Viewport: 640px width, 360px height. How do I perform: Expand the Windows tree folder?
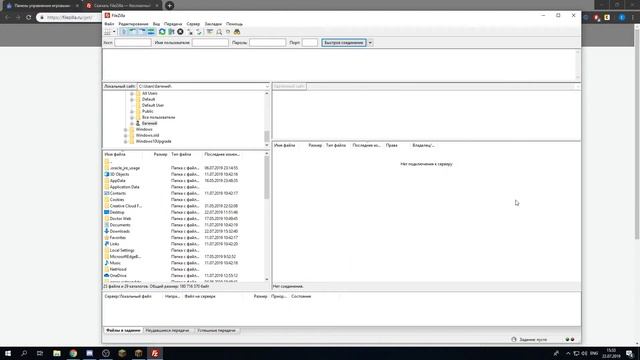pos(126,129)
